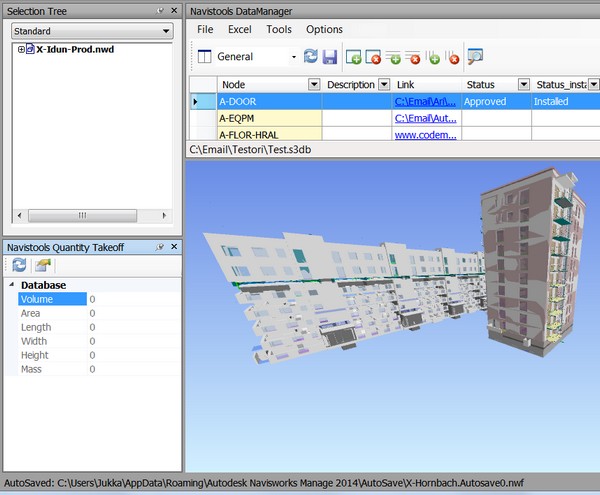The width and height of the screenshot is (600, 495).
Task: Follow the www.codem link in A-FLOR-HRAL row
Action: point(425,133)
